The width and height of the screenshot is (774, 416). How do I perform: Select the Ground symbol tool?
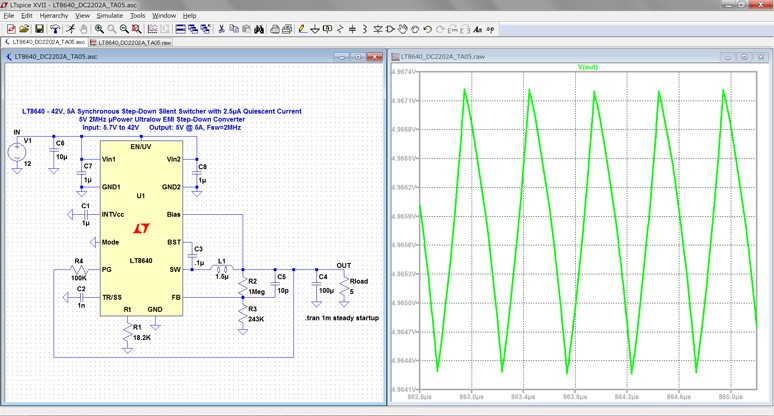click(315, 29)
